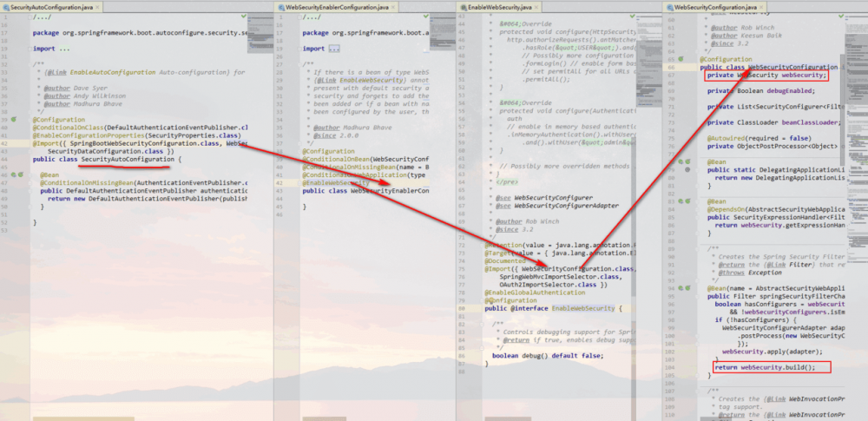Click the Java class file icon on SecurityAutoConfiguration tab
Viewport: 868px width, 421px height.
click(x=5, y=7)
